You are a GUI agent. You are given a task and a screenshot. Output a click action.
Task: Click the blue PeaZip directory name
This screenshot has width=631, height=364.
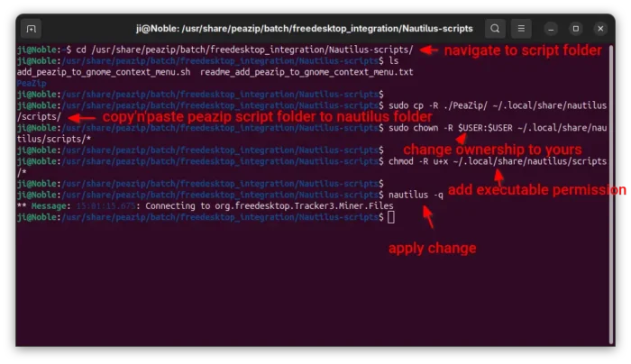click(x=32, y=83)
